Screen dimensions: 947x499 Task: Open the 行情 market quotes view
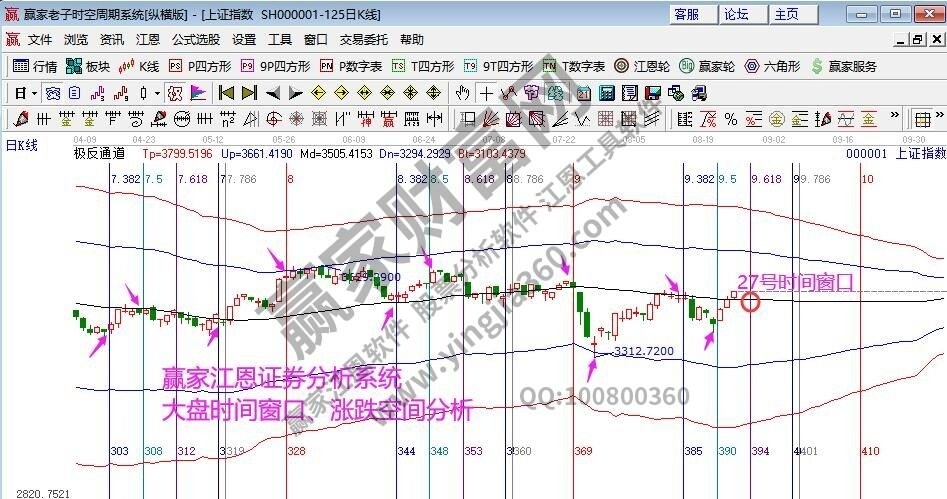[x=35, y=66]
